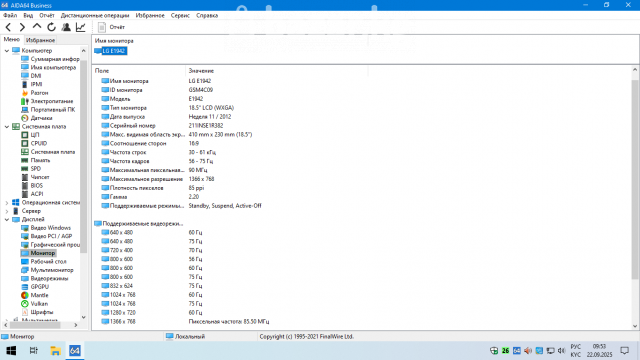Open the Mantle icon item
This screenshot has width=640, height=360.
(35, 296)
